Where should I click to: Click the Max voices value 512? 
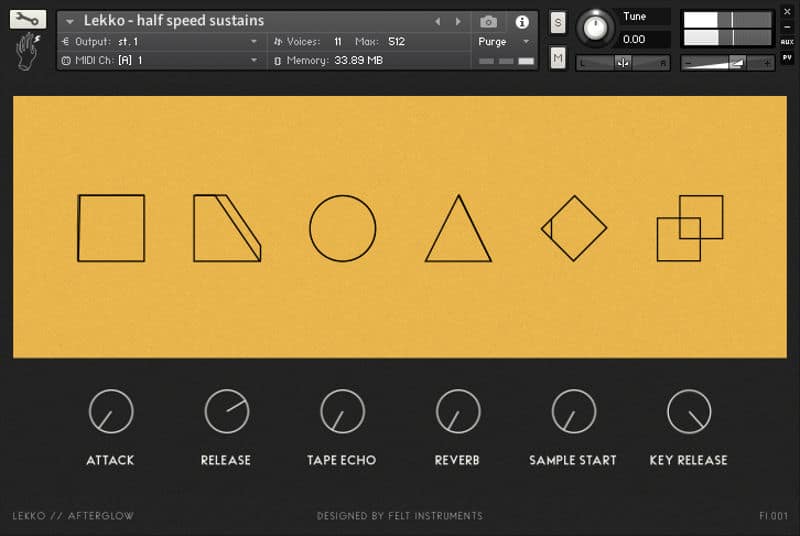[x=396, y=42]
